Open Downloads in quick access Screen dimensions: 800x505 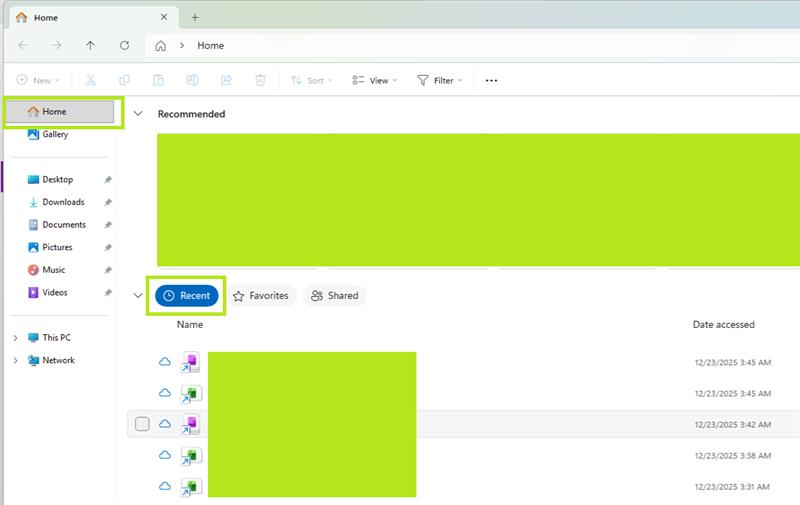tap(63, 202)
